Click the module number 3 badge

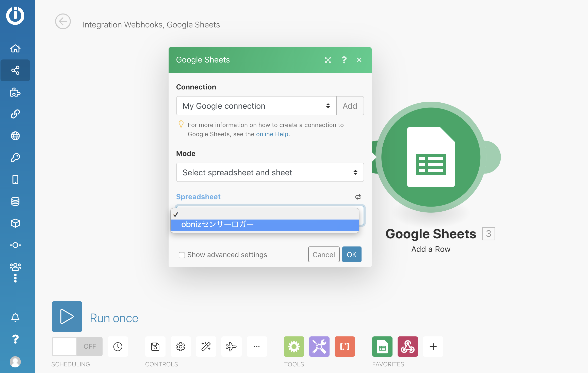488,234
